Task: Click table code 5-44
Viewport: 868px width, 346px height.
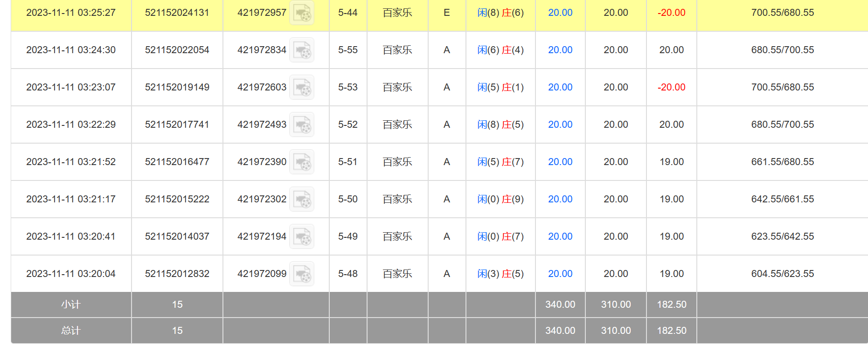Action: point(348,13)
